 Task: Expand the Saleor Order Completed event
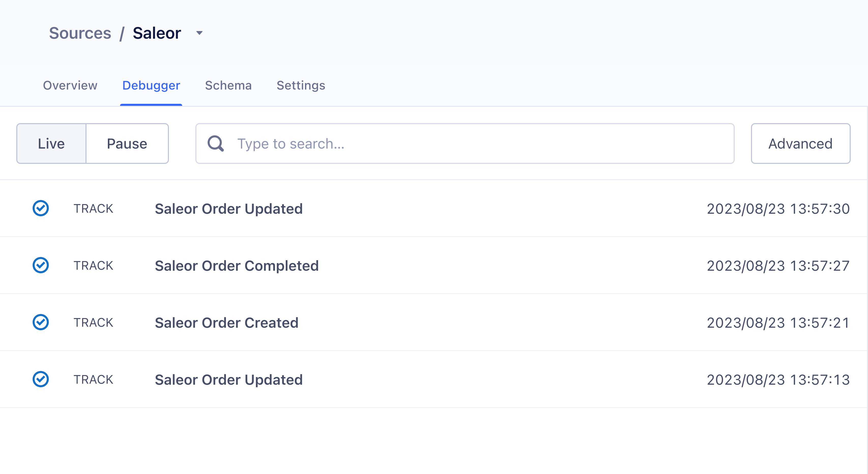click(x=237, y=265)
